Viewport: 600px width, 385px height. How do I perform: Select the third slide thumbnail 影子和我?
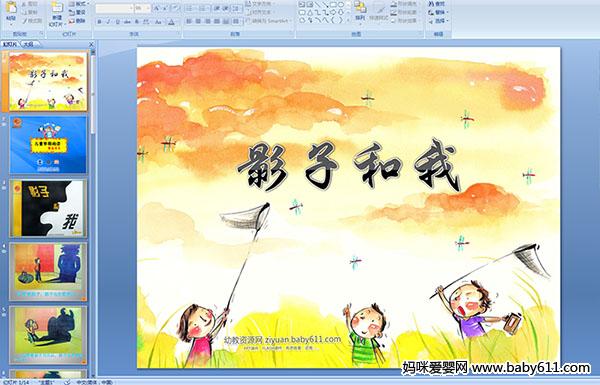coord(48,209)
